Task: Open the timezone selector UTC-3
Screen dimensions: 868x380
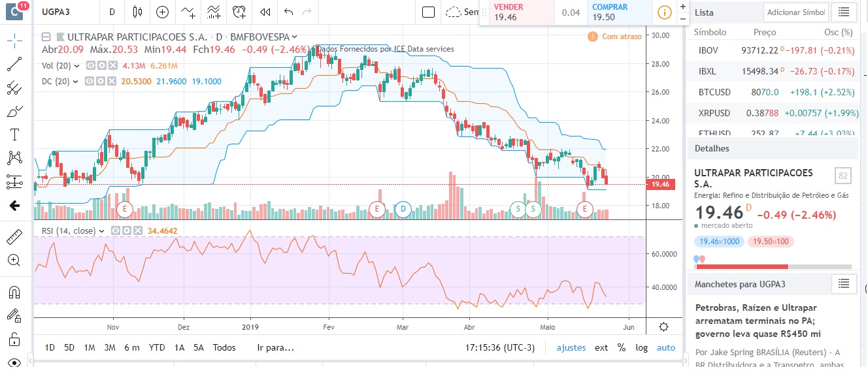Action: tap(500, 347)
